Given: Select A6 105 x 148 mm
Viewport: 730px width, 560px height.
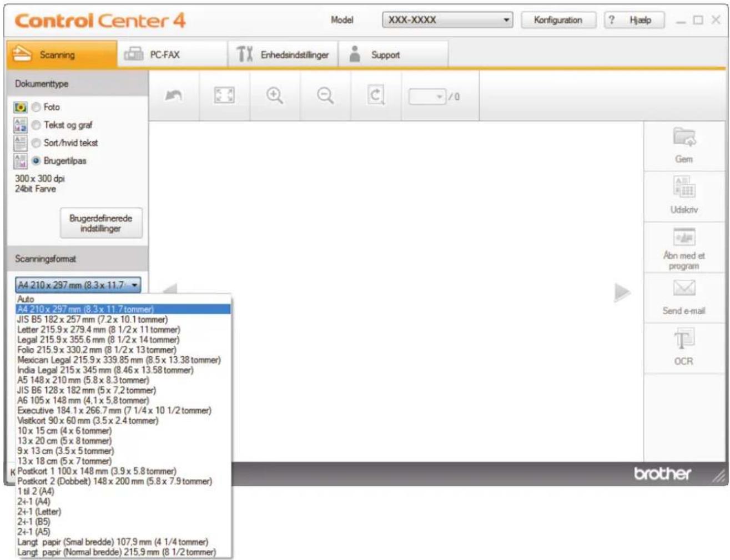Looking at the screenshot, I should pyautogui.click(x=123, y=400).
